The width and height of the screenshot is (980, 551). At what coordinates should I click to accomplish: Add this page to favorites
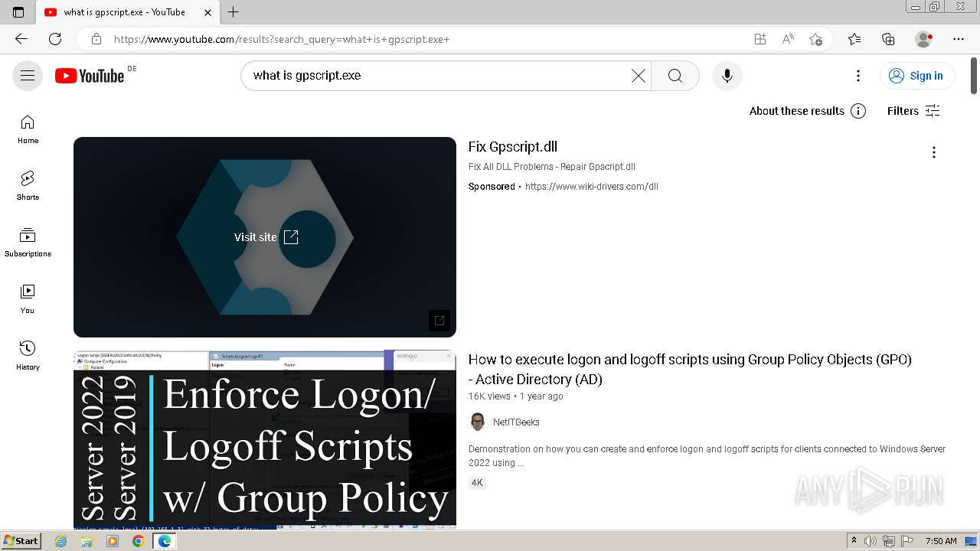point(815,39)
